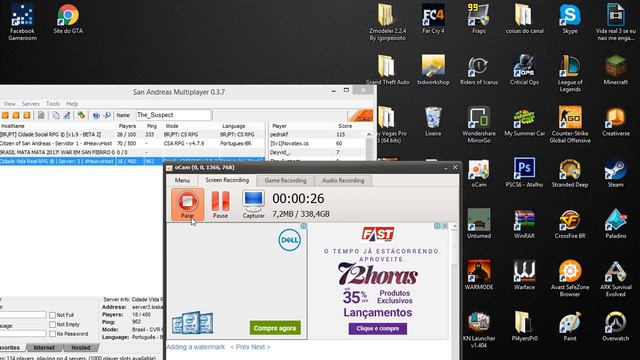Click the 'Compre agora' Dell ad button
The image size is (640, 360).
point(275,328)
